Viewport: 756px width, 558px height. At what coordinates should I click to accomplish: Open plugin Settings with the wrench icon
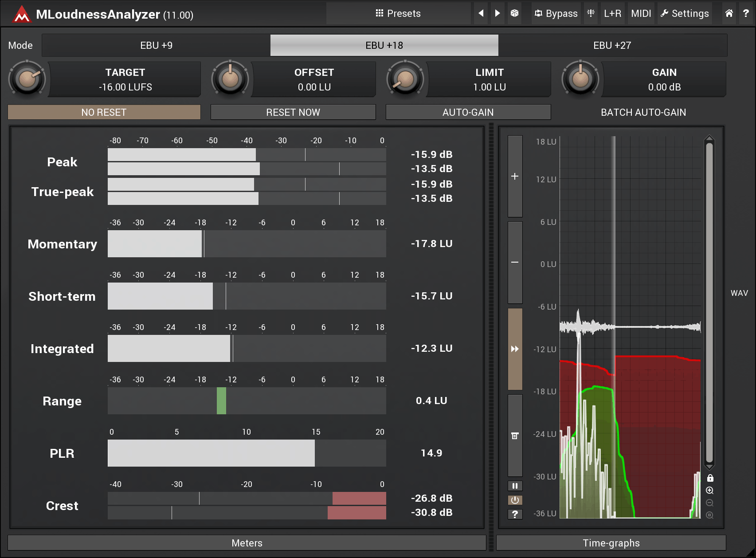tap(684, 13)
